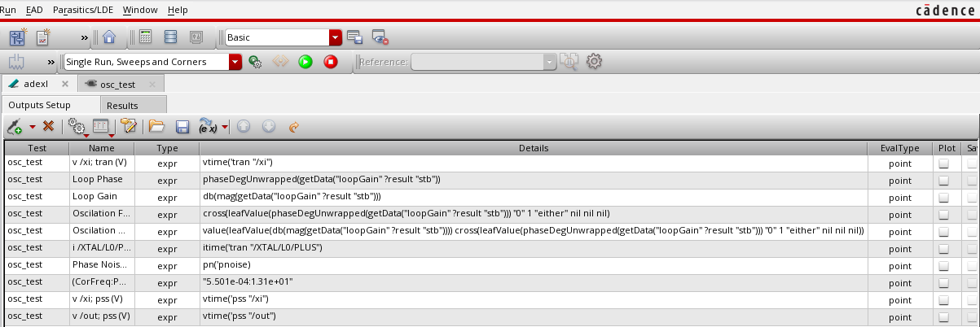
Task: Check Plot box for (CorFreq:P row
Action: tap(944, 282)
